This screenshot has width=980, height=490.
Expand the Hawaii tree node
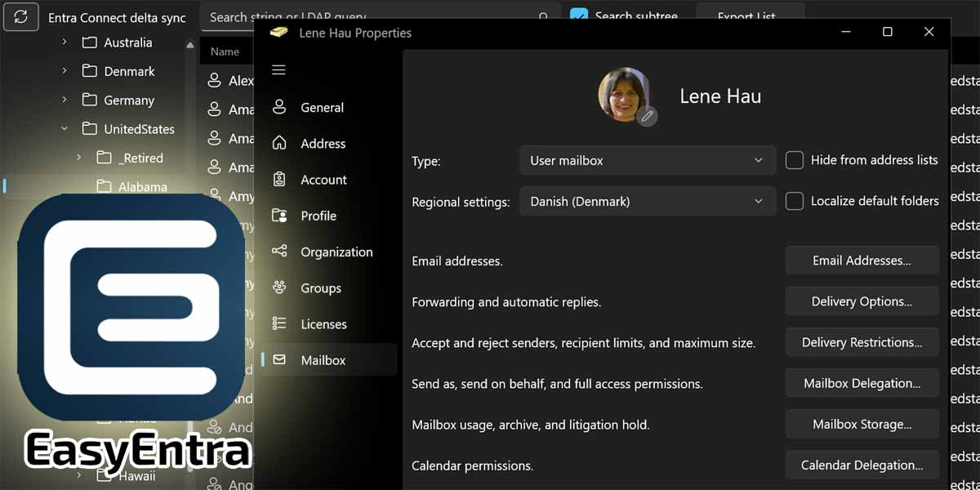coord(78,475)
